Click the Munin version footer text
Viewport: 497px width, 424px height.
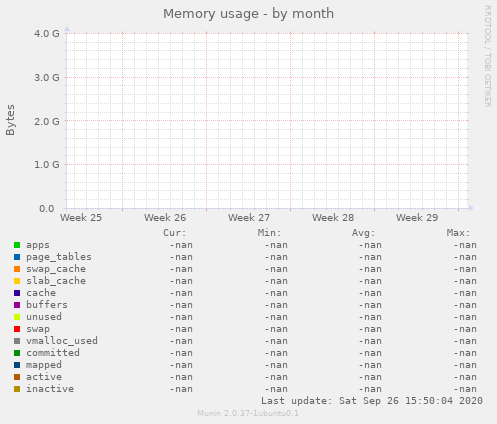tap(248, 413)
